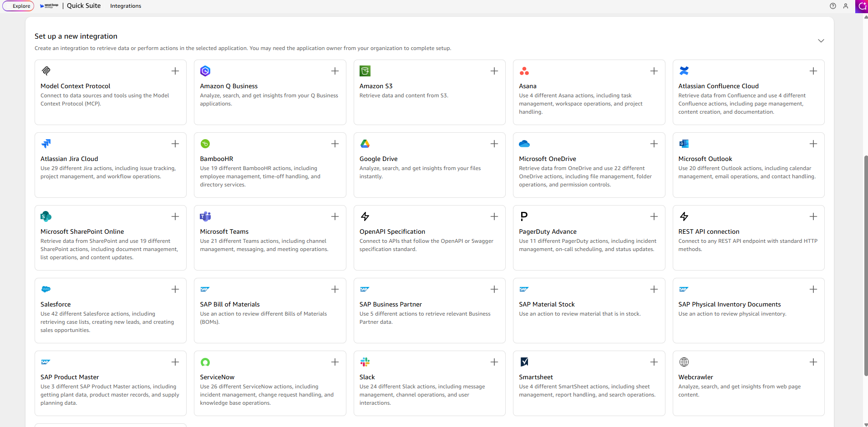Viewport: 868px width, 427px height.
Task: Click plus on Microsoft OneDrive card
Action: pos(654,144)
